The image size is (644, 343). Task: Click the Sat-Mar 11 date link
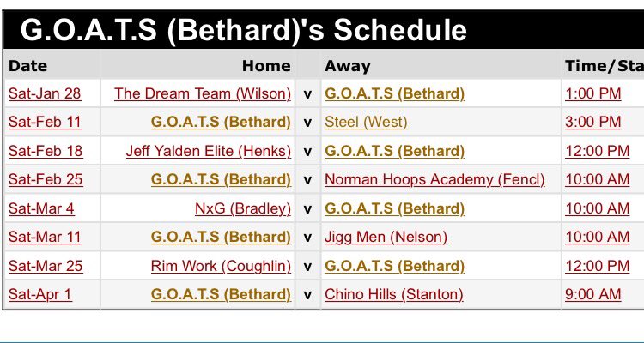[x=46, y=238]
